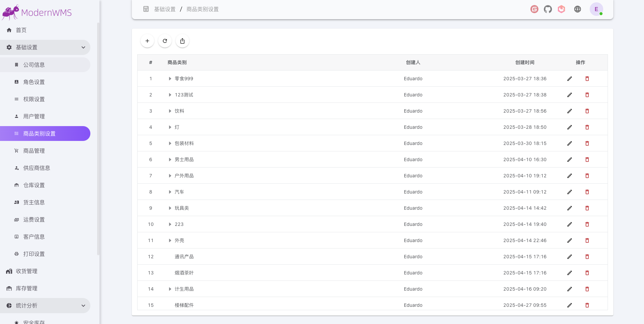Collapse arrow next to 男士用品 category
The width and height of the screenshot is (644, 324).
click(170, 159)
